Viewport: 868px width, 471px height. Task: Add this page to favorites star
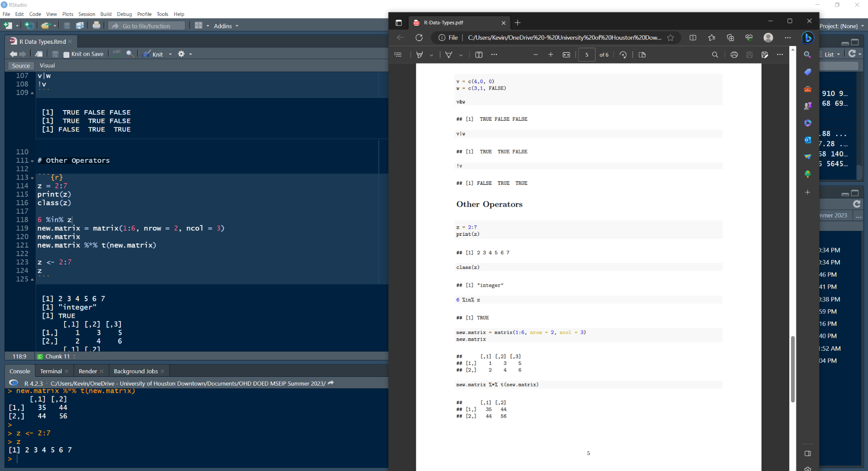pos(671,38)
